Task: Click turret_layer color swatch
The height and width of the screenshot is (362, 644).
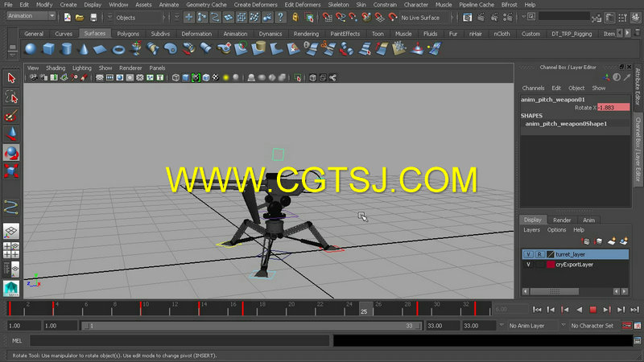Action: click(551, 254)
